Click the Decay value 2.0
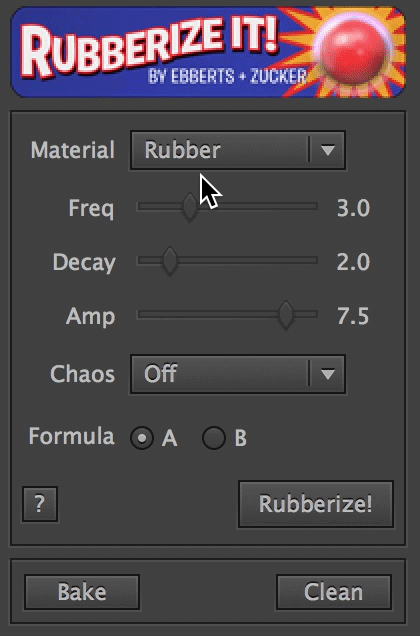This screenshot has width=420, height=636. 353,262
